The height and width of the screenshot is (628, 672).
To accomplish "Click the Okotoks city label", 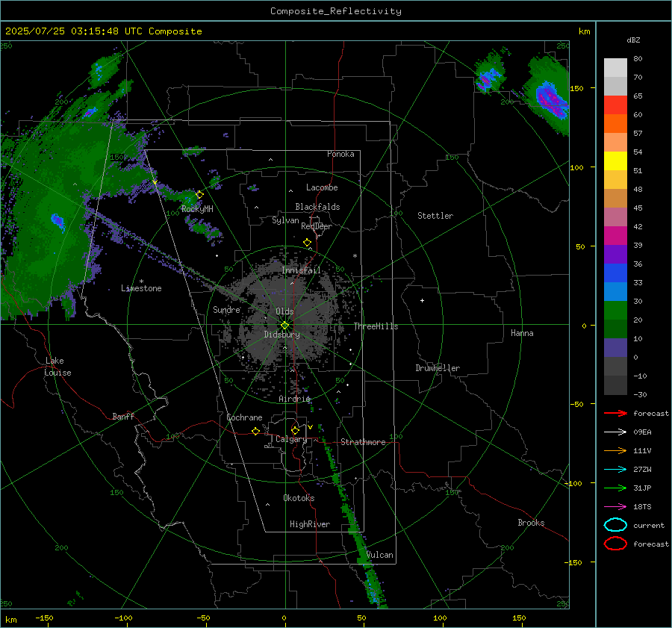I will pos(299,497).
